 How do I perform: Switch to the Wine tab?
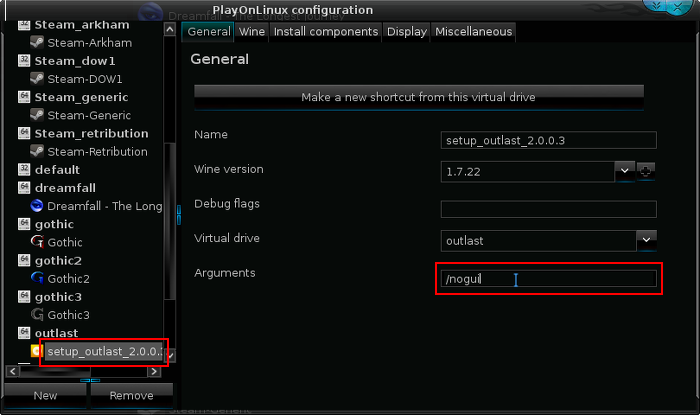click(x=252, y=32)
